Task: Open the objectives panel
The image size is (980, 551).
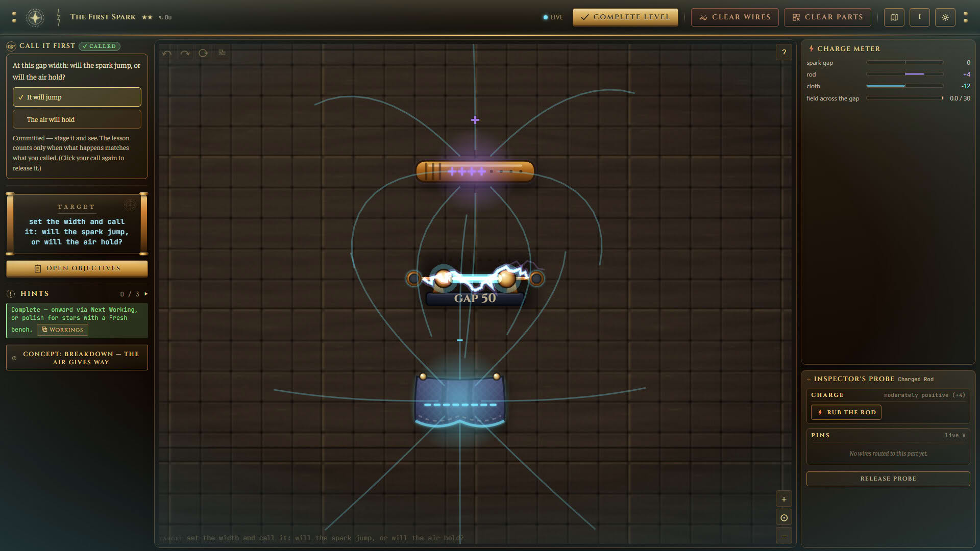Action: click(77, 268)
